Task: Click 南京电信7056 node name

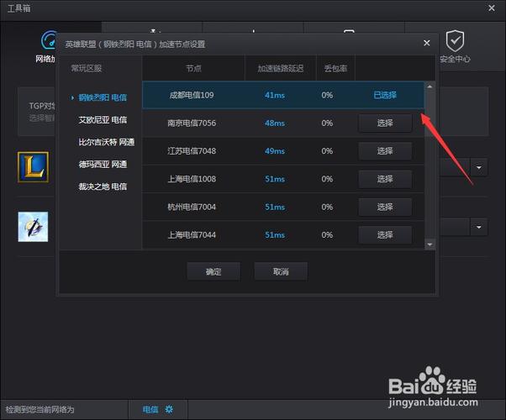Action: pos(192,123)
